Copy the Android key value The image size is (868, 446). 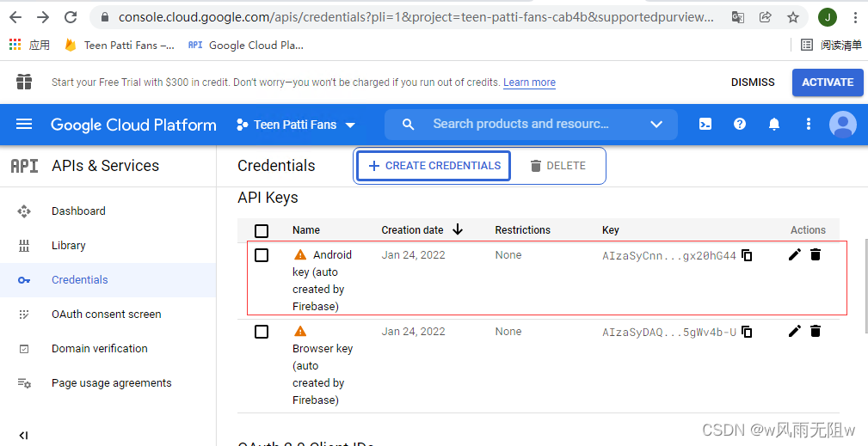point(747,255)
